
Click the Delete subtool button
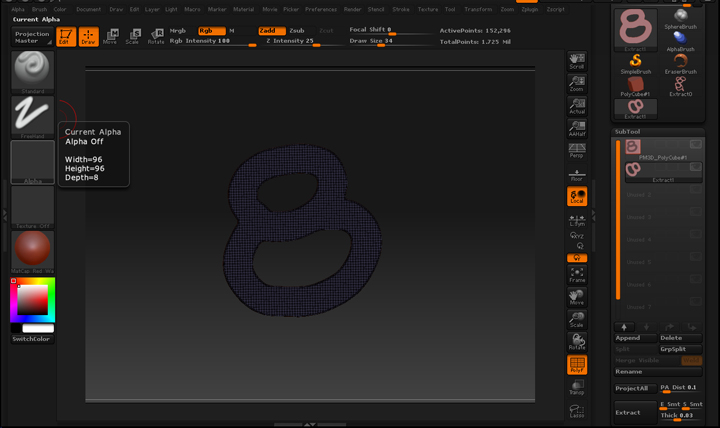click(x=681, y=338)
